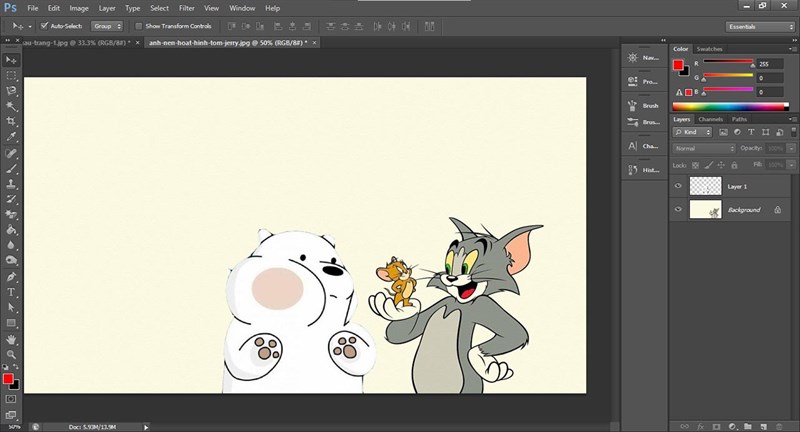800x432 pixels.
Task: Open the Layers panel flyout menu
Action: pos(792,119)
